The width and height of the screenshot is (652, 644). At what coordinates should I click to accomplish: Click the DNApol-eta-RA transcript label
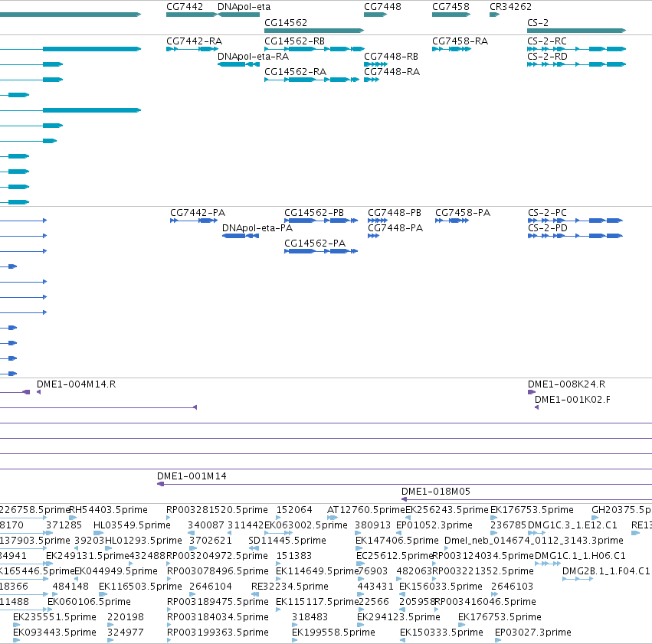(254, 57)
